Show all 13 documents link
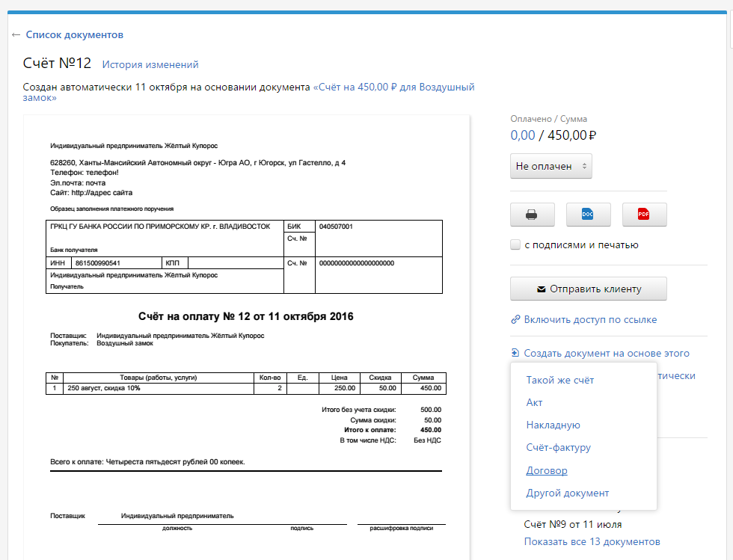 592,541
